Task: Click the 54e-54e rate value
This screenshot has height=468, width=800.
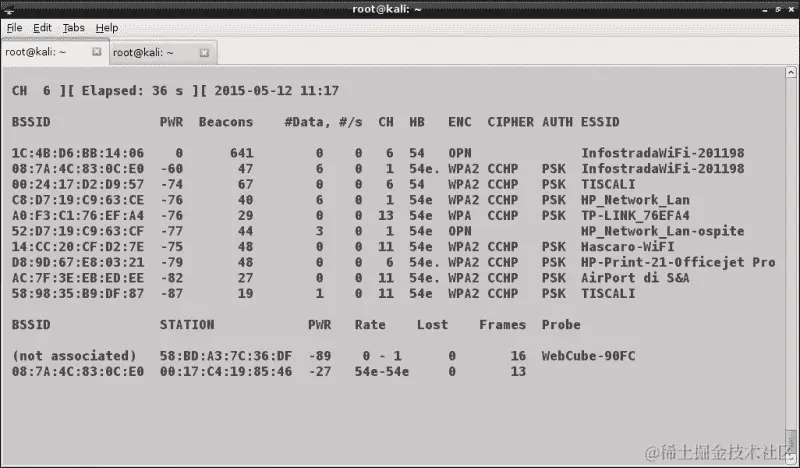Action: pos(382,372)
